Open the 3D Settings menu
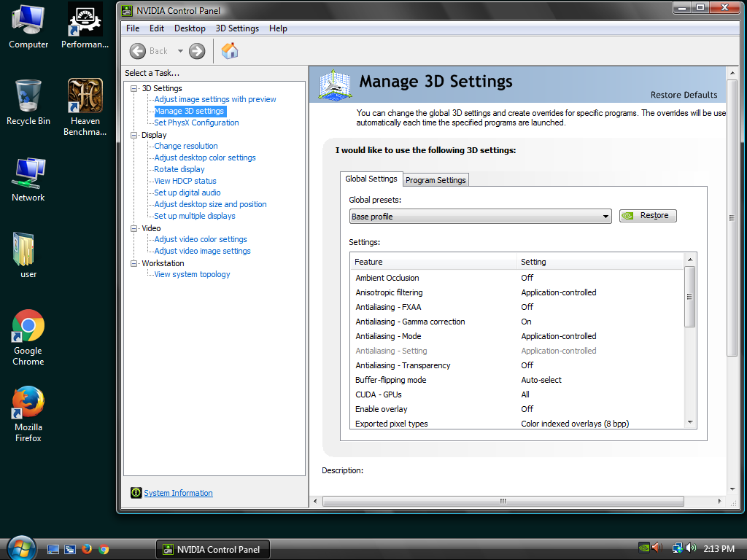The image size is (747, 560). pos(237,28)
